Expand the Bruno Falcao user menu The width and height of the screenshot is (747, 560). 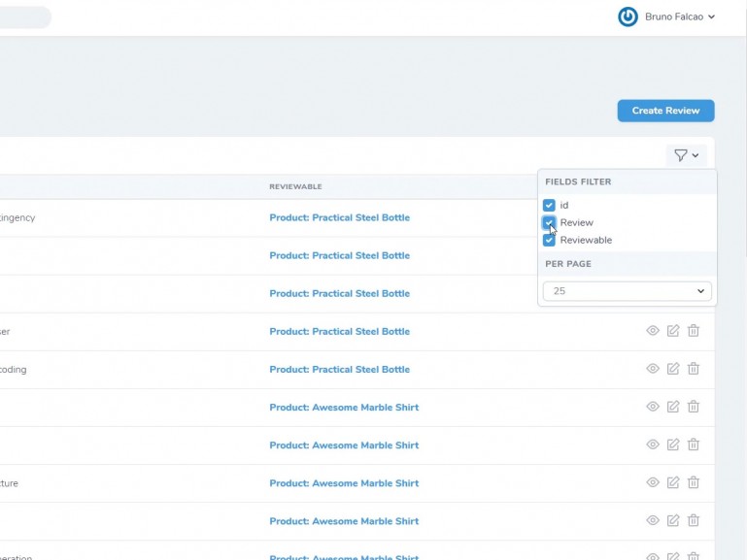pos(679,16)
